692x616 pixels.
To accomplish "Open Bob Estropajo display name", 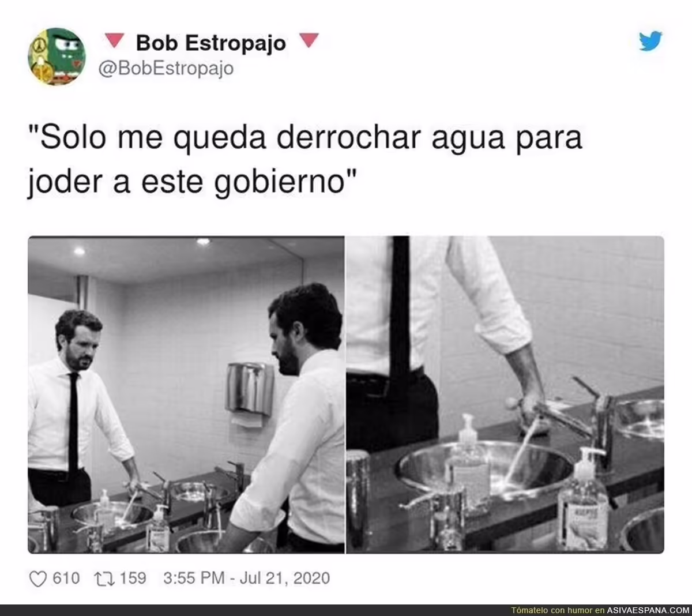I will pos(211,43).
